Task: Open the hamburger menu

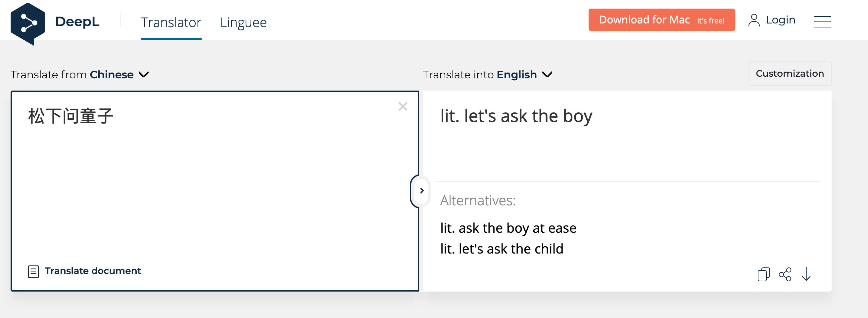Action: 822,22
